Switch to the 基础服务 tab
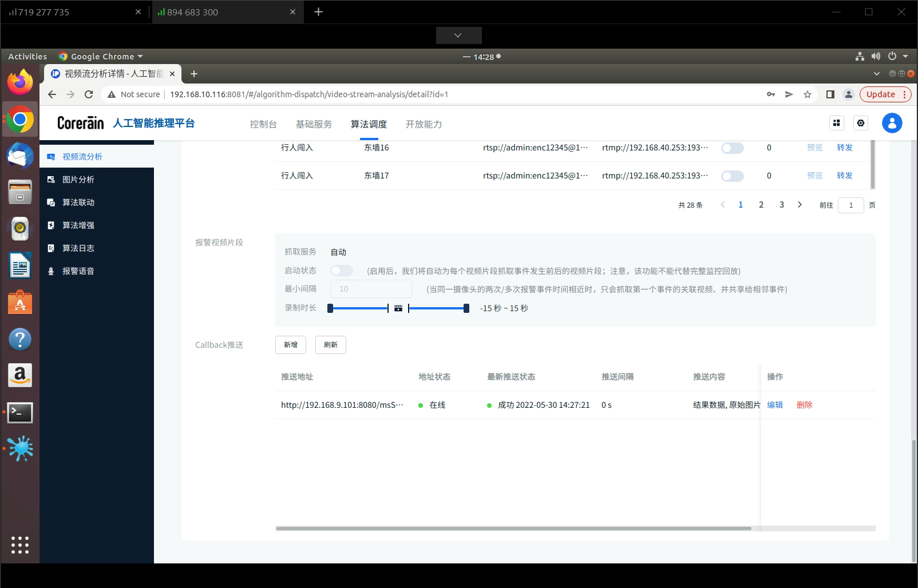The width and height of the screenshot is (918, 588). (314, 124)
